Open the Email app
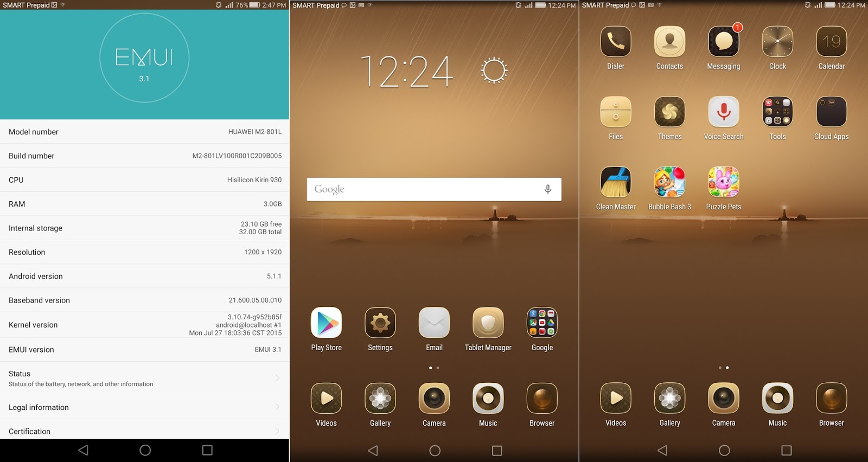Viewport: 868px width, 462px height. 434,323
